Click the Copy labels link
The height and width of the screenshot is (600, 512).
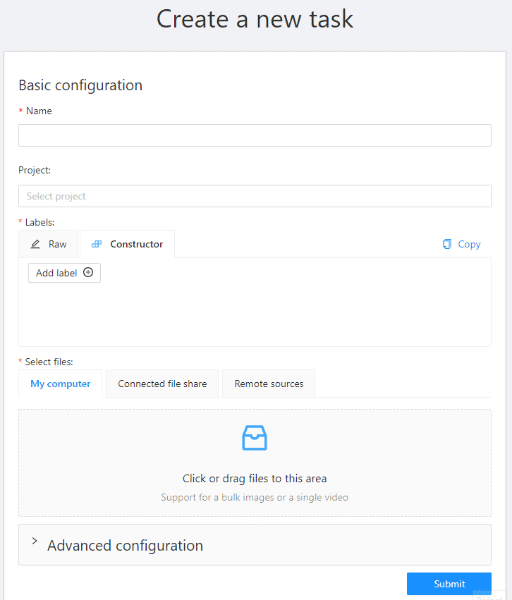click(461, 244)
